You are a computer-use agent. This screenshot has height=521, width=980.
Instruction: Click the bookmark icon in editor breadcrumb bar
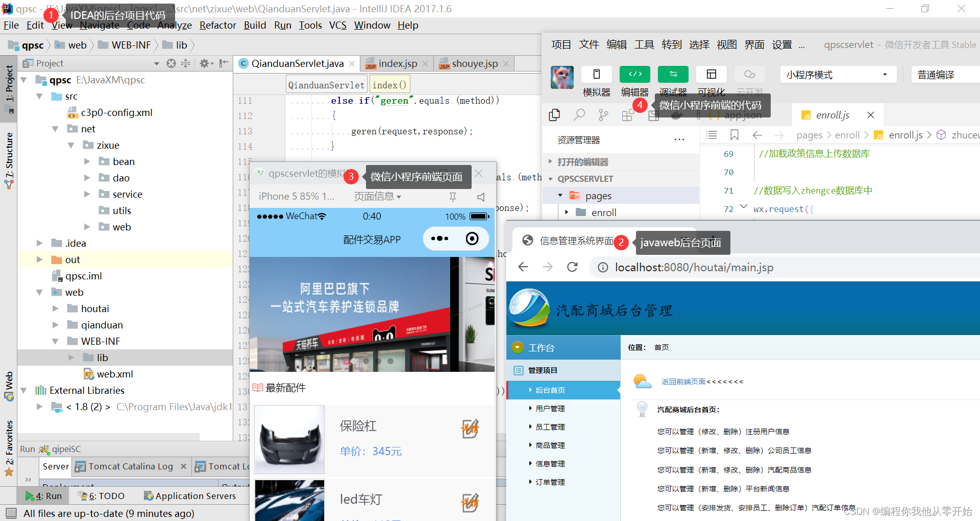click(x=734, y=135)
